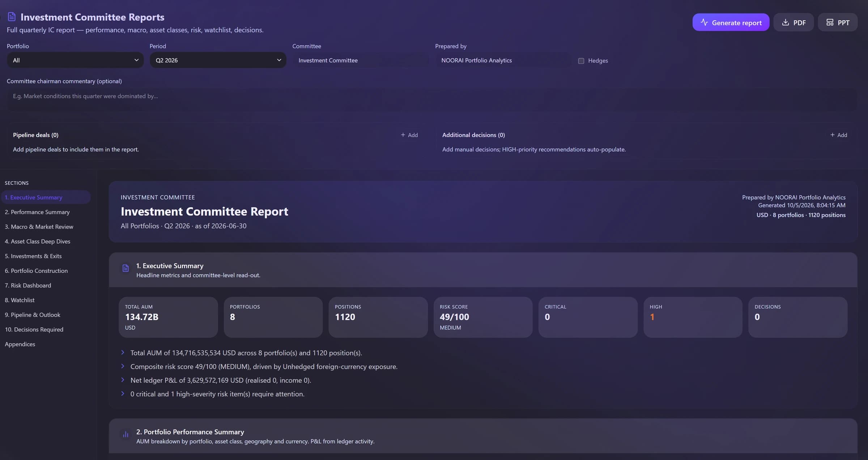
Task: Go to Executive Summary section
Action: (x=46, y=197)
